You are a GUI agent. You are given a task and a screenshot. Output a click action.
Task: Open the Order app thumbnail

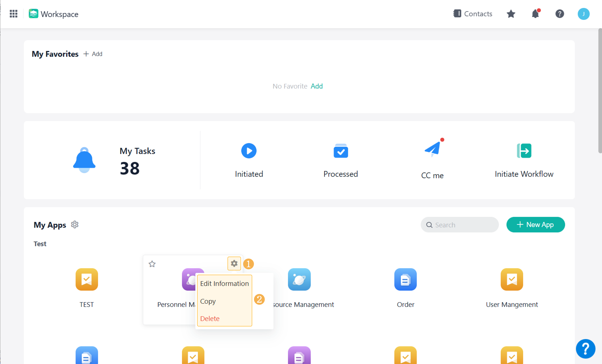pos(405,279)
